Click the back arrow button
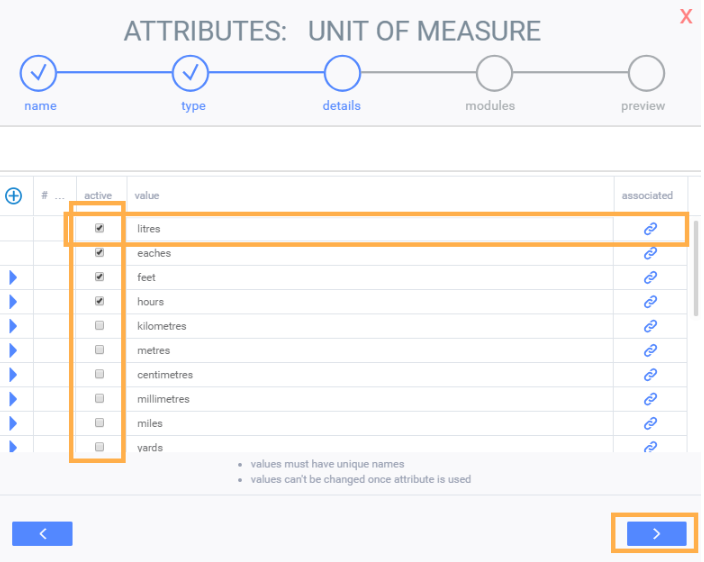Viewport: 704px width, 562px height. 42,534
